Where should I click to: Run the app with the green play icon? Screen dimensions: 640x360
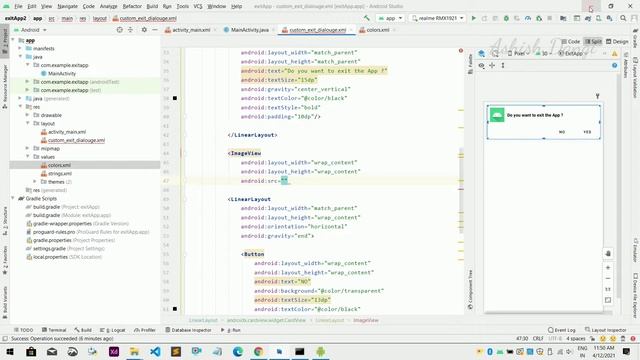pyautogui.click(x=473, y=18)
